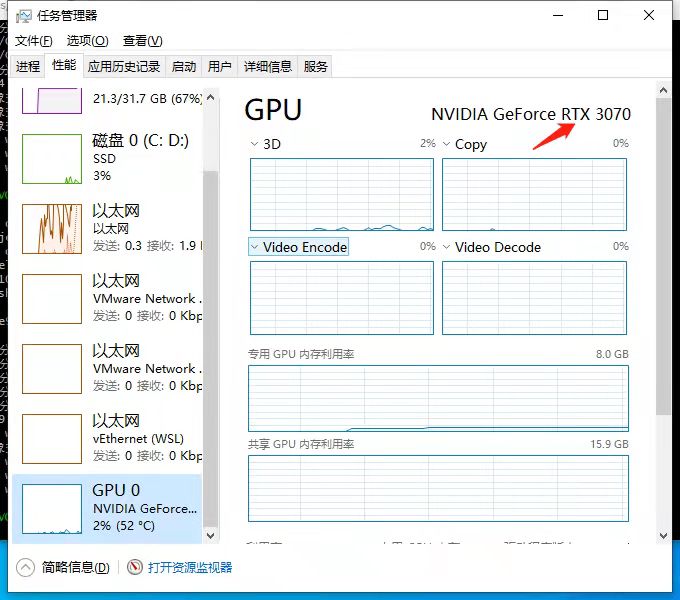This screenshot has width=680, height=600.
Task: Click the left panel scroll up arrow
Action: [210, 98]
